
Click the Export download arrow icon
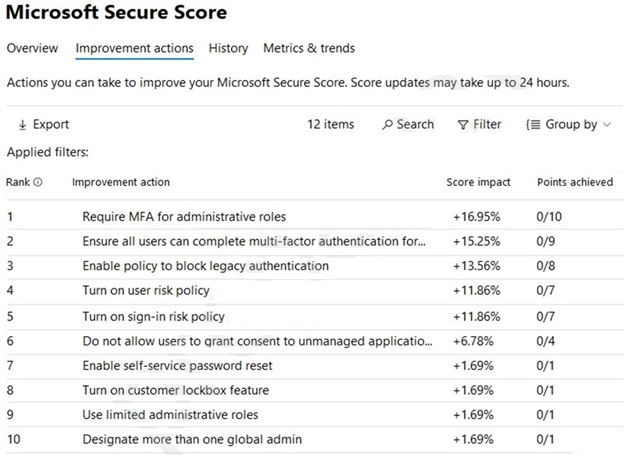point(22,125)
